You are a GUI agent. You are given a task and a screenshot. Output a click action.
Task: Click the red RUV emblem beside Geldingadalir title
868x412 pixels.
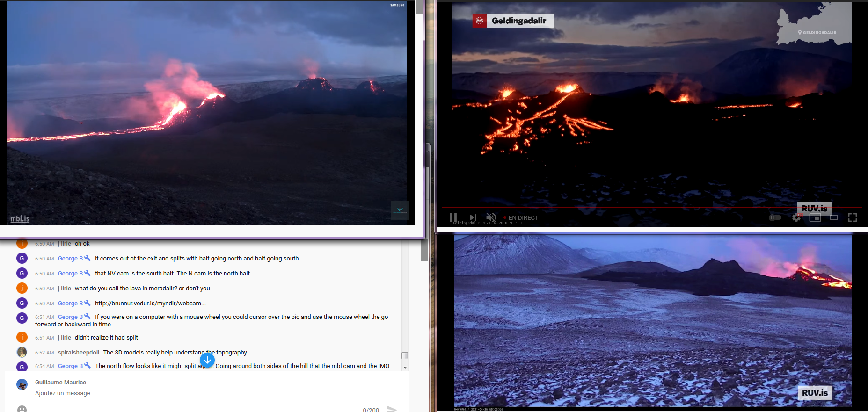click(x=479, y=21)
